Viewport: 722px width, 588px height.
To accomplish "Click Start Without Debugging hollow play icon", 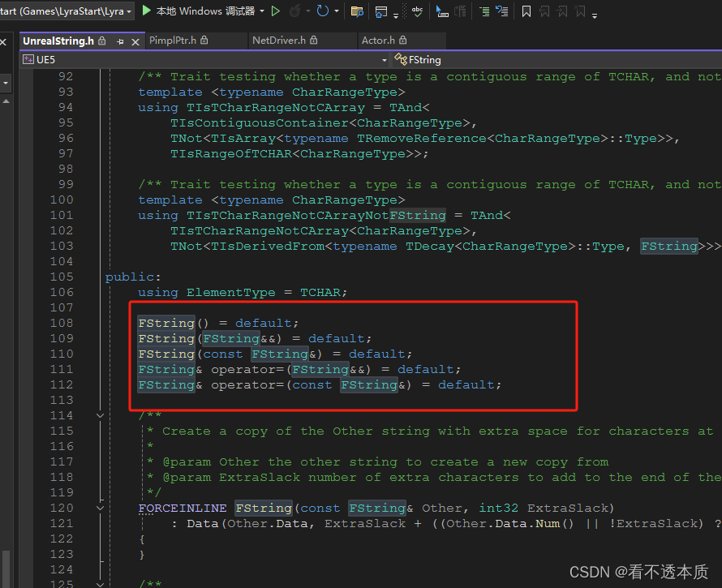I will point(275,11).
